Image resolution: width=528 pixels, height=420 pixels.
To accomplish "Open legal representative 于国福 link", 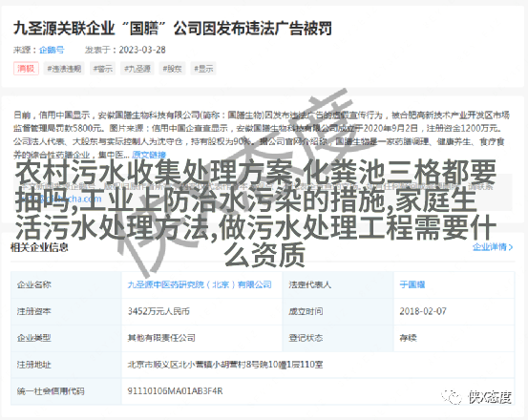I will click(412, 284).
